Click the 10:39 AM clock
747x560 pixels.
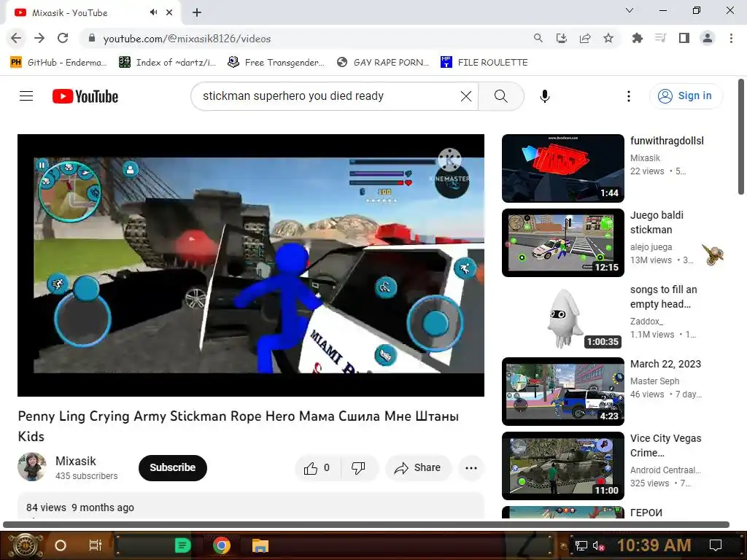coord(654,545)
